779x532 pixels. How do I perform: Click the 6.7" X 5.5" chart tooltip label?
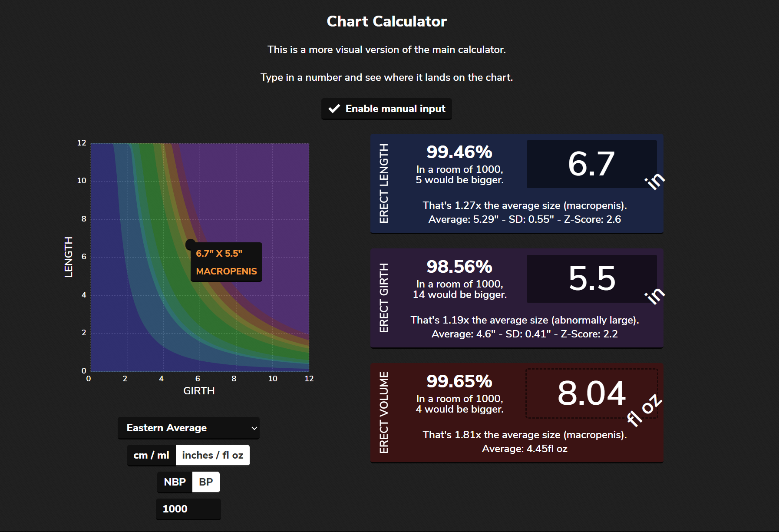pos(219,253)
